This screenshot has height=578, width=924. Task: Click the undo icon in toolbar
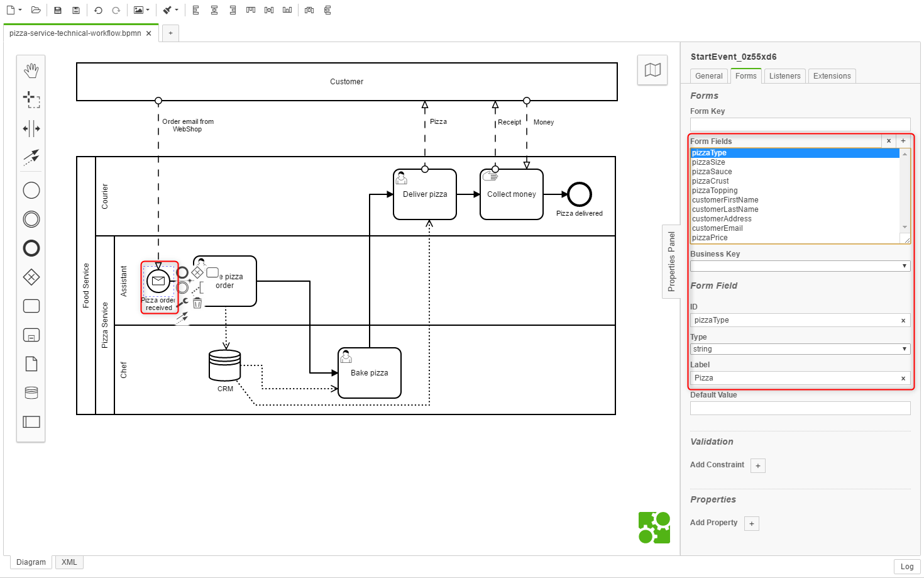(x=98, y=10)
